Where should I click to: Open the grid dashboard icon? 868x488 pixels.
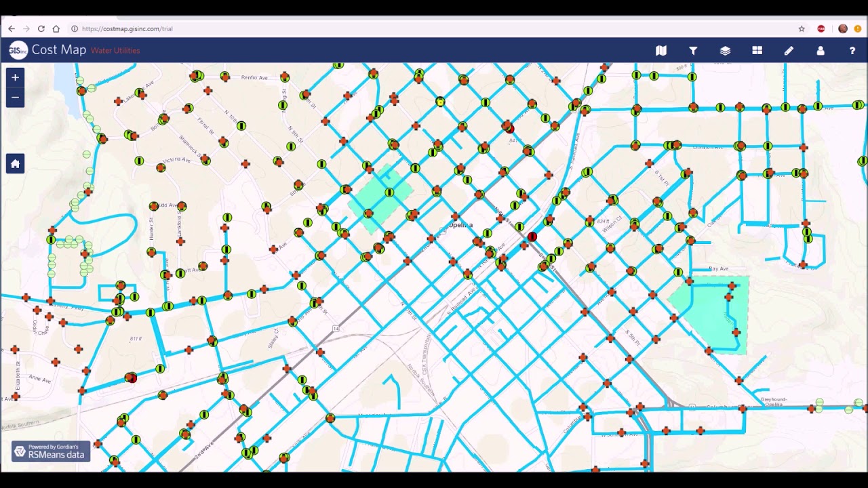click(x=757, y=51)
